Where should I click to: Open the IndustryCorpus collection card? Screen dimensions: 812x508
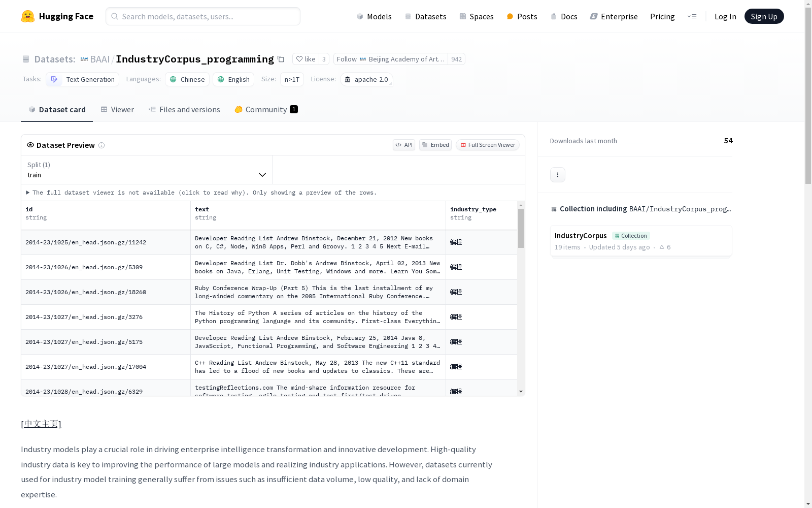641,241
